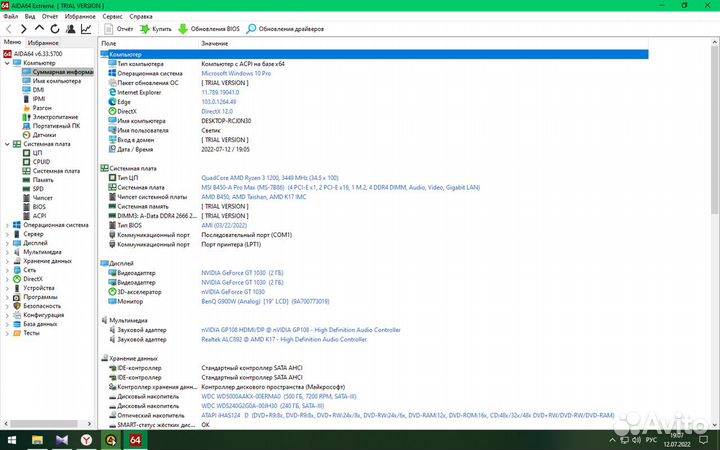This screenshot has width=720, height=450.
Task: Open the user manager person icon
Action: pos(71,29)
